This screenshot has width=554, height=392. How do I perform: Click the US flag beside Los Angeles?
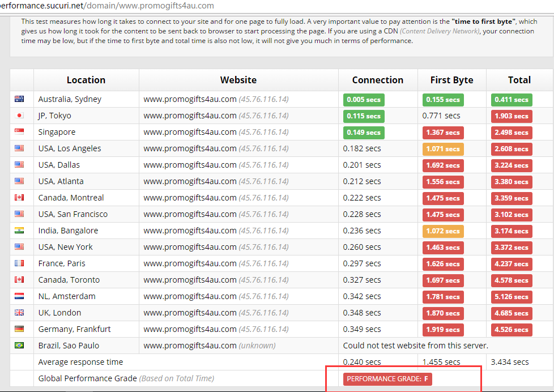point(19,148)
